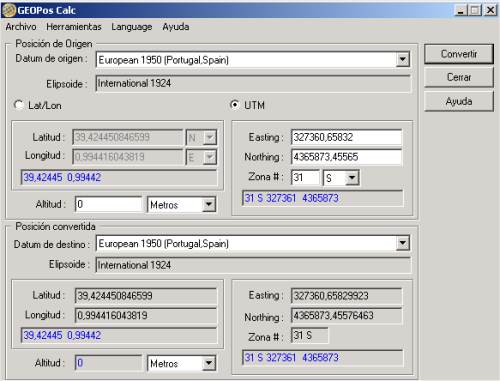
Task: Click the origin Northing input field
Action: click(x=346, y=157)
